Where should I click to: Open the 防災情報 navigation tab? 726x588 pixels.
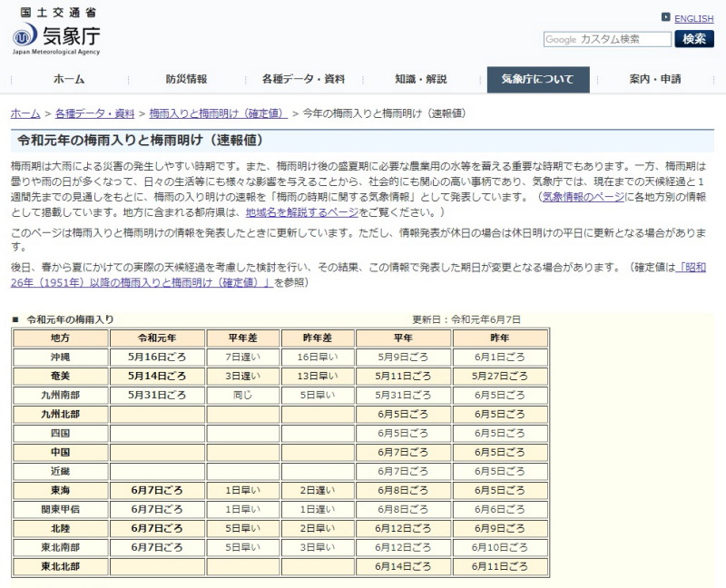(x=186, y=79)
